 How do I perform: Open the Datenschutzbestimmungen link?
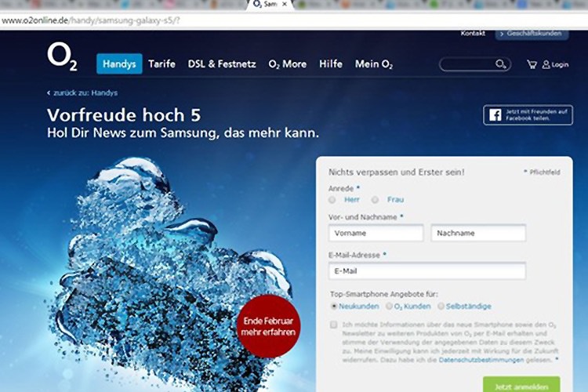click(481, 360)
